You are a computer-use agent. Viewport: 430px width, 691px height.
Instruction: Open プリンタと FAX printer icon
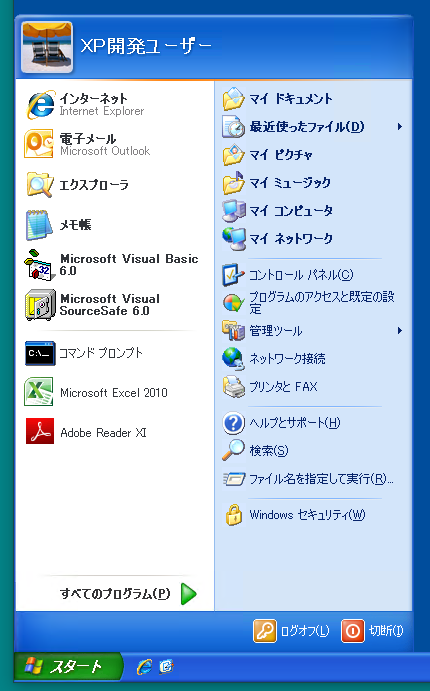click(234, 387)
